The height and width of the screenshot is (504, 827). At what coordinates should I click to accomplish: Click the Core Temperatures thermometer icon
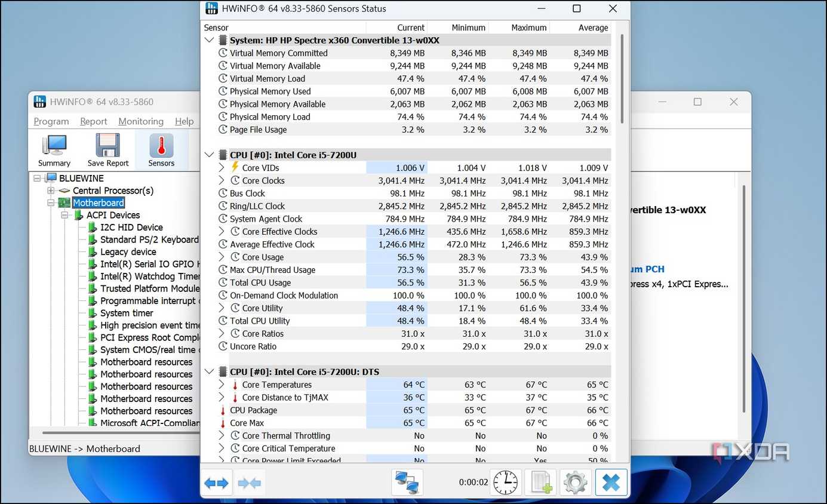(235, 385)
